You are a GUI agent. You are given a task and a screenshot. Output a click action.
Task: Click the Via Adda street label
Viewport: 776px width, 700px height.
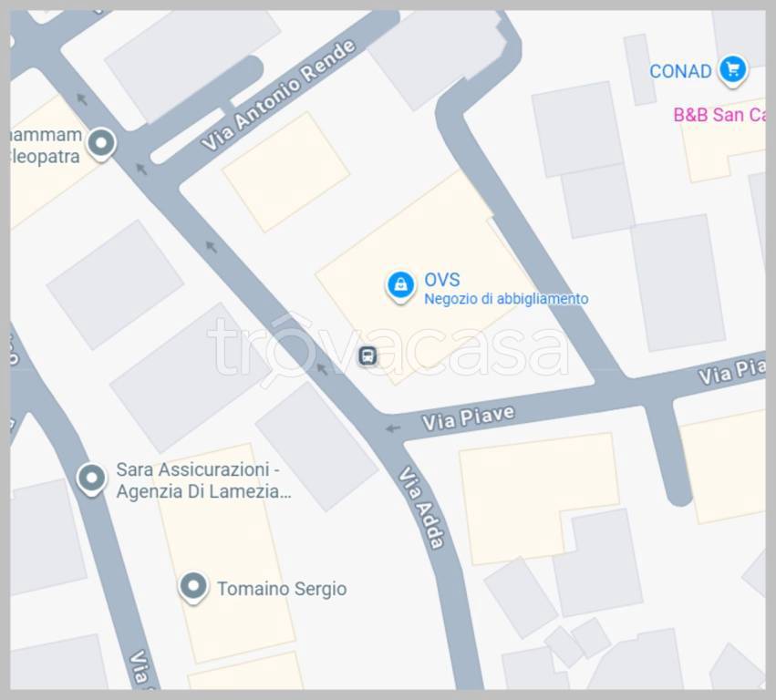[x=422, y=508]
